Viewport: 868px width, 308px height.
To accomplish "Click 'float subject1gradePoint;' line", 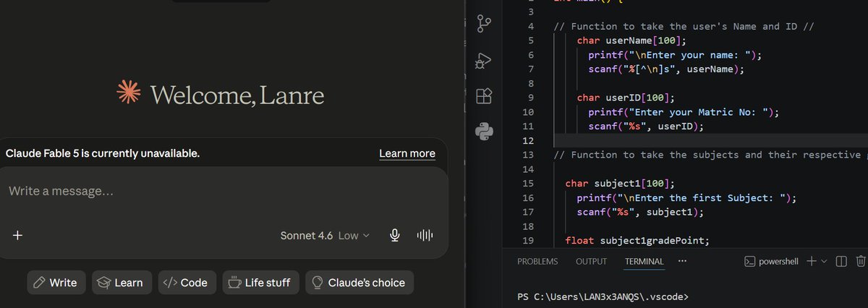I will pos(637,240).
